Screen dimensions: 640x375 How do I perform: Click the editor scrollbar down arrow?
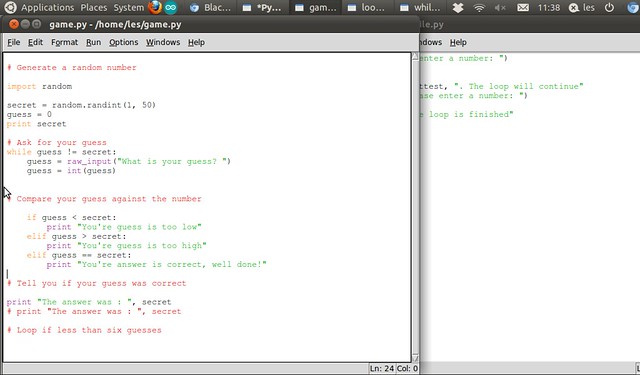pyautogui.click(x=415, y=358)
